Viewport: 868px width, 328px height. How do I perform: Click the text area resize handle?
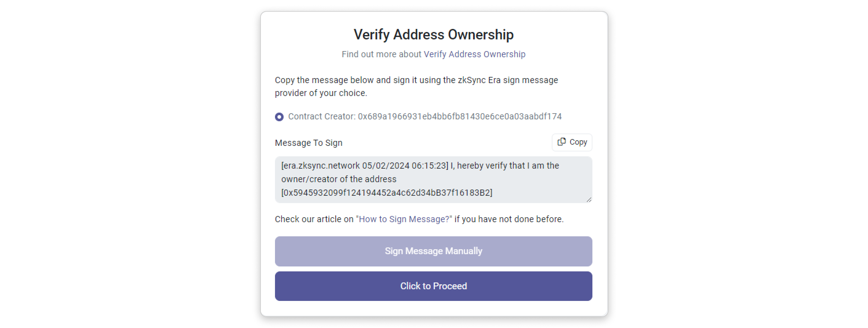(589, 200)
